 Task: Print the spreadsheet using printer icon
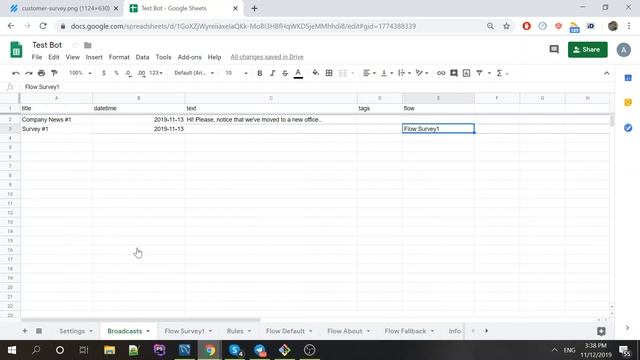pos(41,73)
